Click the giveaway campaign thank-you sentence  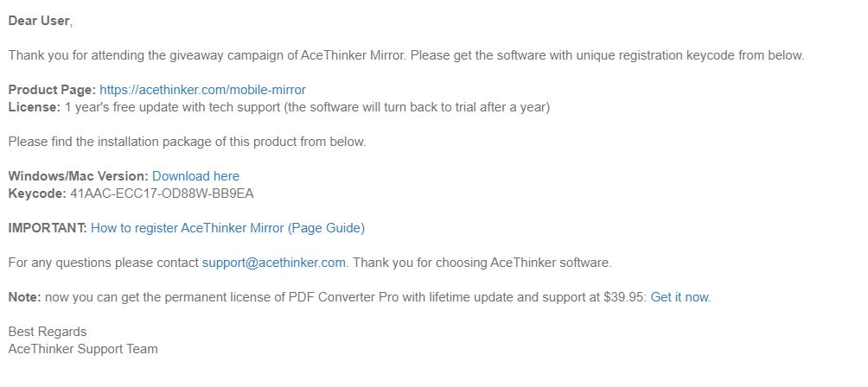405,55
